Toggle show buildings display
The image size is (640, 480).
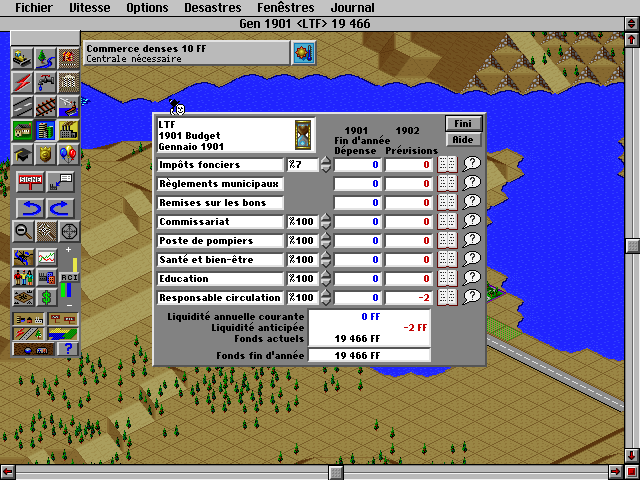28,319
